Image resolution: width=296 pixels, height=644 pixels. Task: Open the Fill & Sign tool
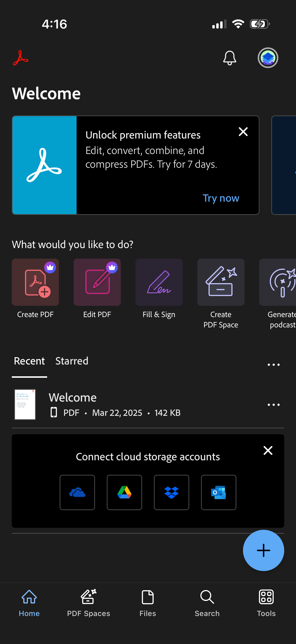[159, 282]
